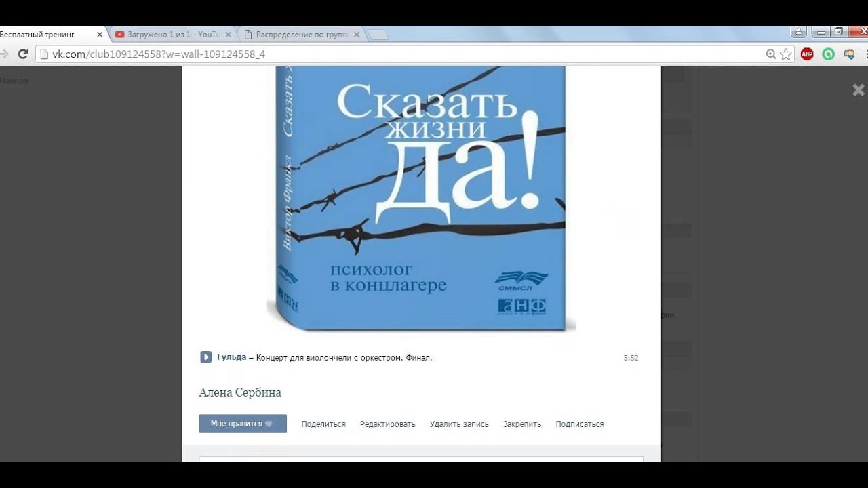Open the green circular extension icon
Viewport: 868px width, 488px height.
pyautogui.click(x=828, y=54)
